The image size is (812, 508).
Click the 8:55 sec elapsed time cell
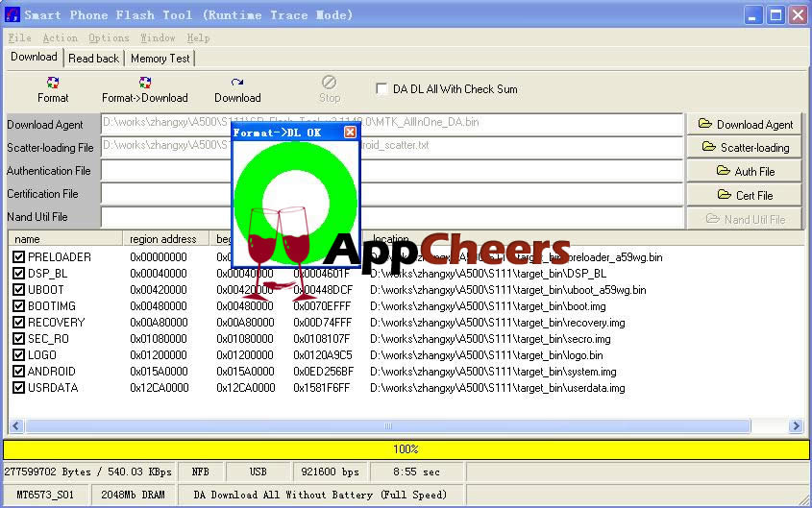click(x=416, y=472)
